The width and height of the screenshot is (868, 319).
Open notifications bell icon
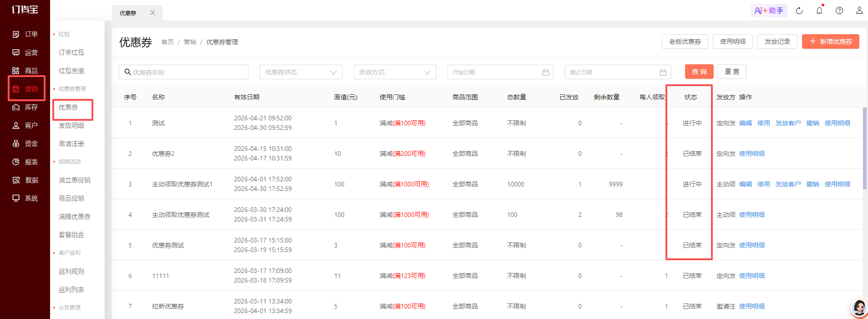[819, 10]
